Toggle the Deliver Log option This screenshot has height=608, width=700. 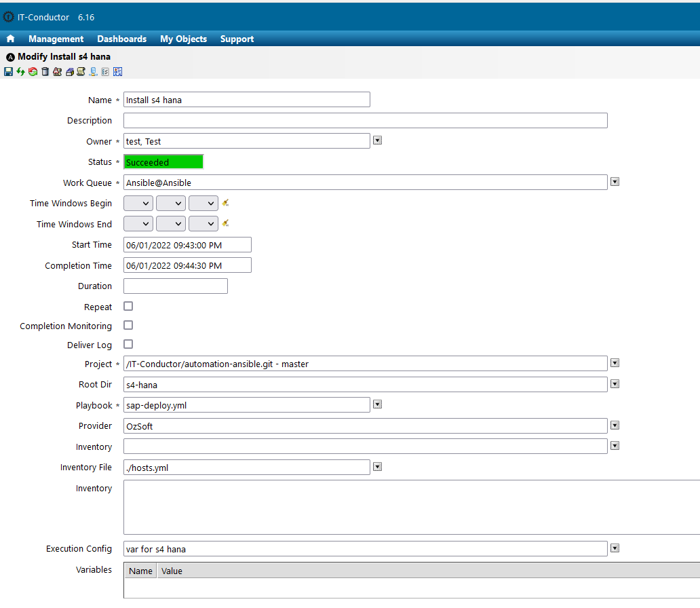128,345
